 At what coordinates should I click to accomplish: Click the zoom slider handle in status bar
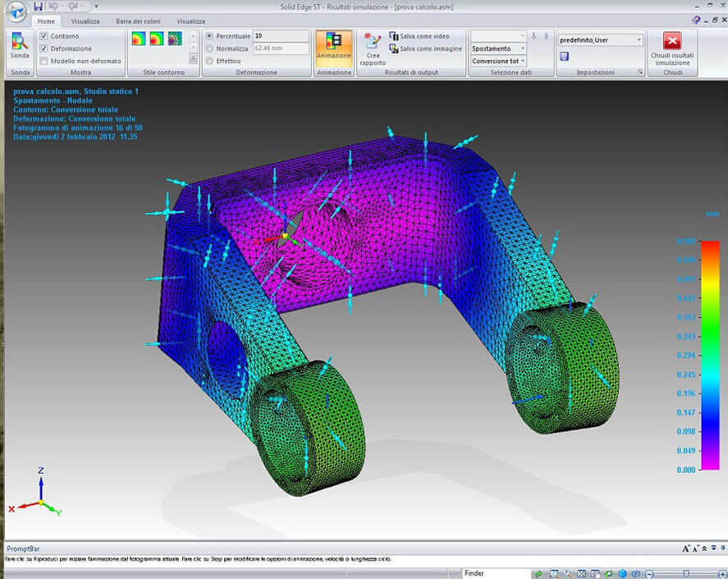(x=686, y=574)
